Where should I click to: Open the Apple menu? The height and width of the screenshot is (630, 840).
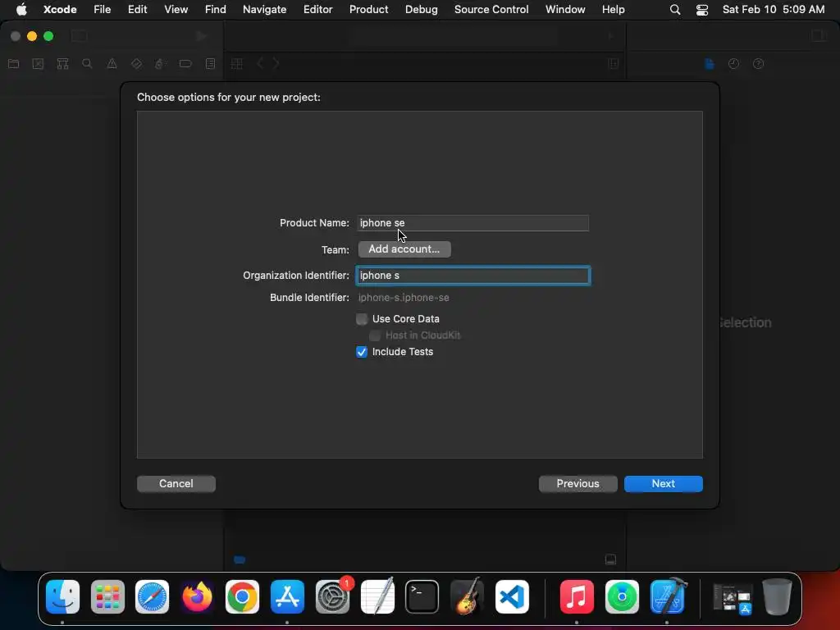click(x=21, y=10)
